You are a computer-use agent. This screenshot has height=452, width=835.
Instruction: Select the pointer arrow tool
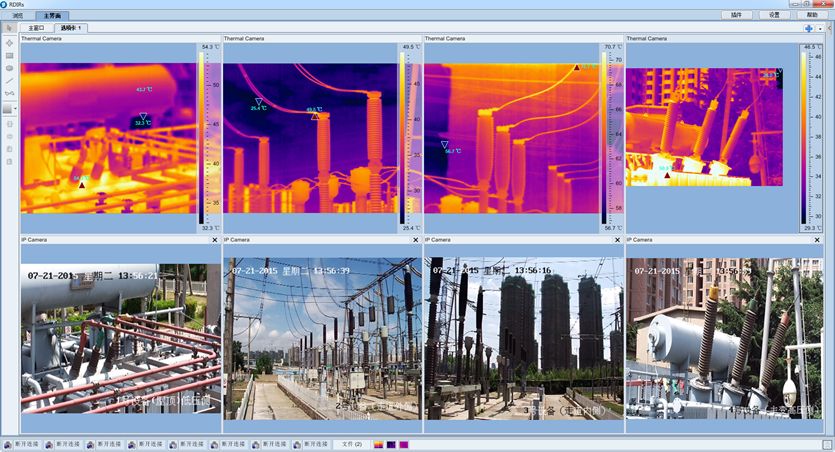tap(9, 28)
